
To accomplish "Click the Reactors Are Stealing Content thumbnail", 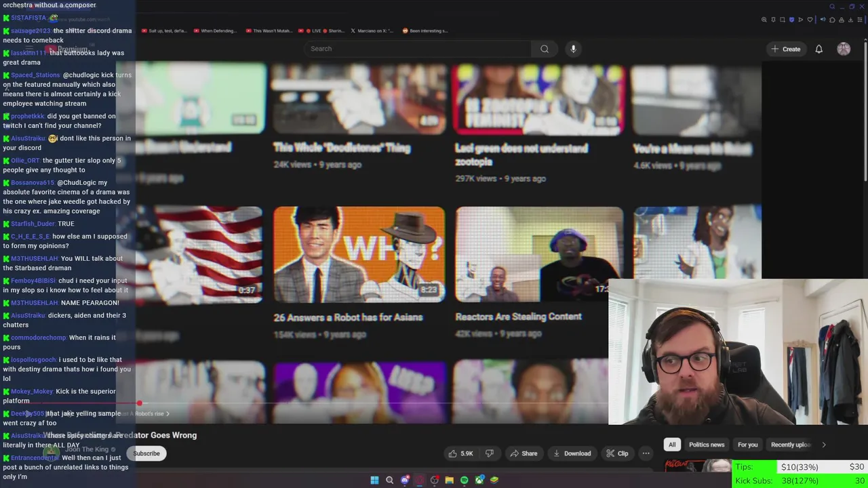I will tap(539, 254).
